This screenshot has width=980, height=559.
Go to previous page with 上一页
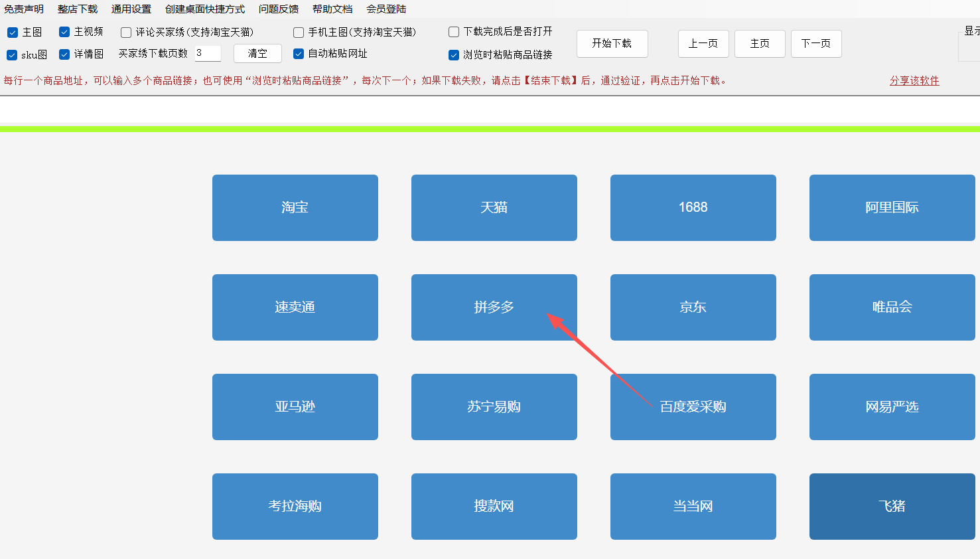pos(703,44)
